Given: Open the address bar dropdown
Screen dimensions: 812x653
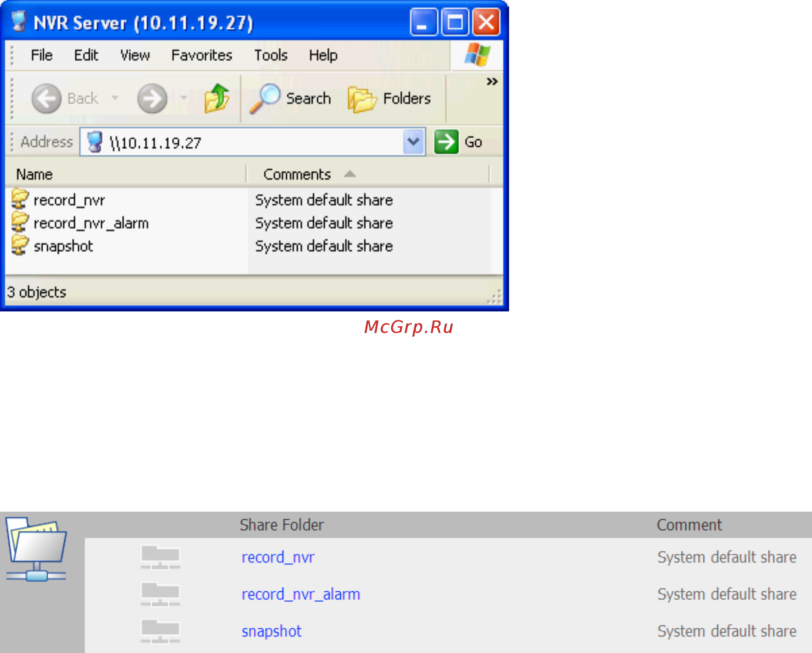Looking at the screenshot, I should (413, 142).
